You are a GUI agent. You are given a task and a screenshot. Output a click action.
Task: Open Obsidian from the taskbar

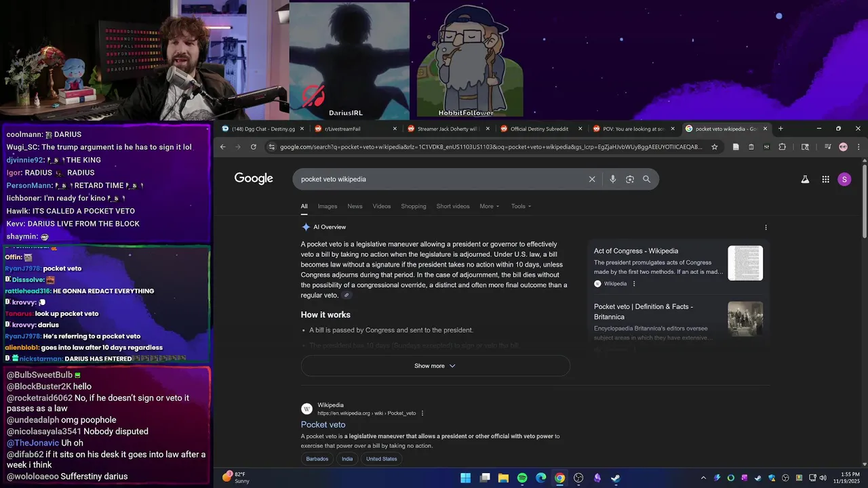(x=597, y=478)
